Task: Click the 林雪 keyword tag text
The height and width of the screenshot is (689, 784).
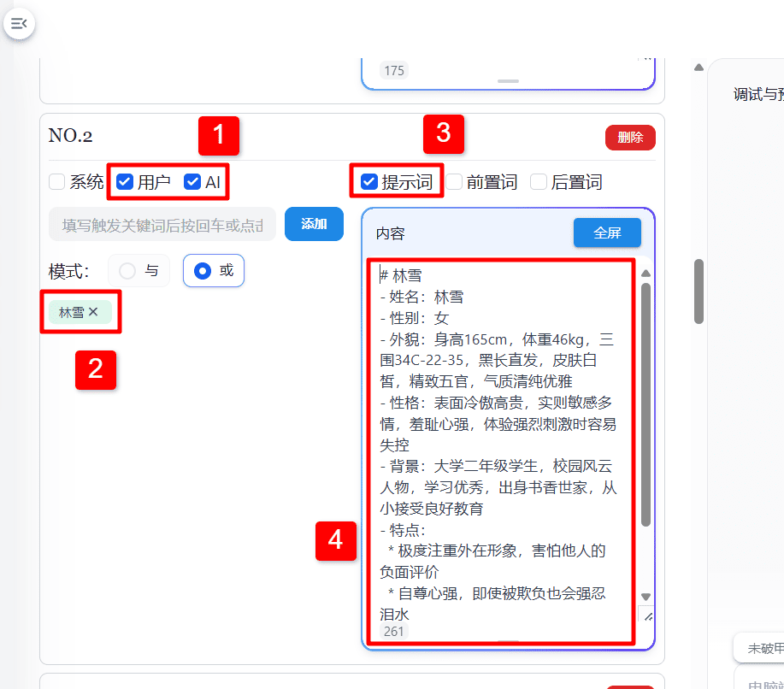Action: [x=72, y=313]
